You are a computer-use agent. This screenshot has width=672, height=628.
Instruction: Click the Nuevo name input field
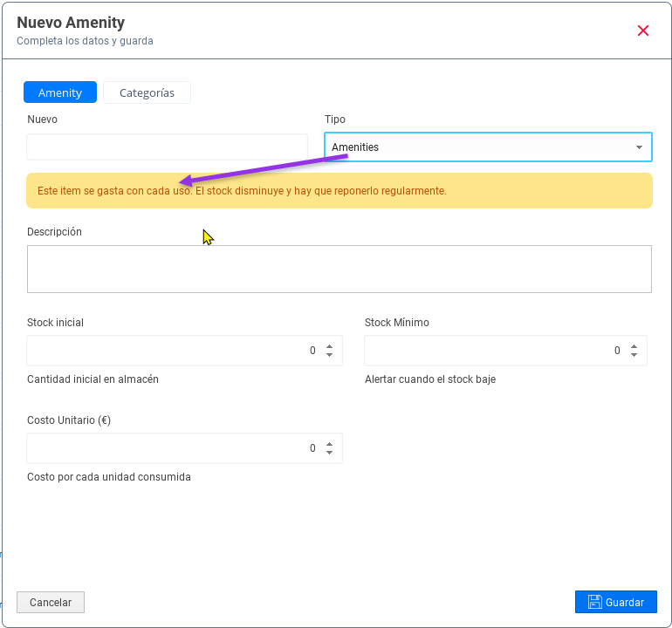point(167,147)
